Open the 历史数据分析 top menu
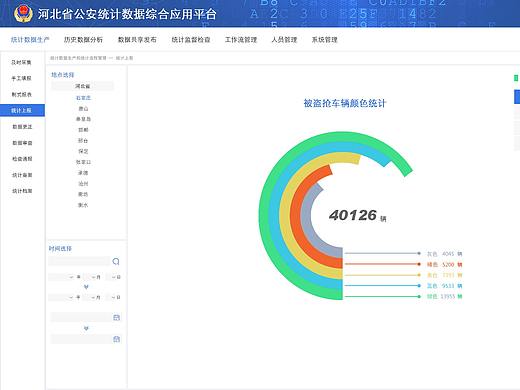 pyautogui.click(x=83, y=40)
